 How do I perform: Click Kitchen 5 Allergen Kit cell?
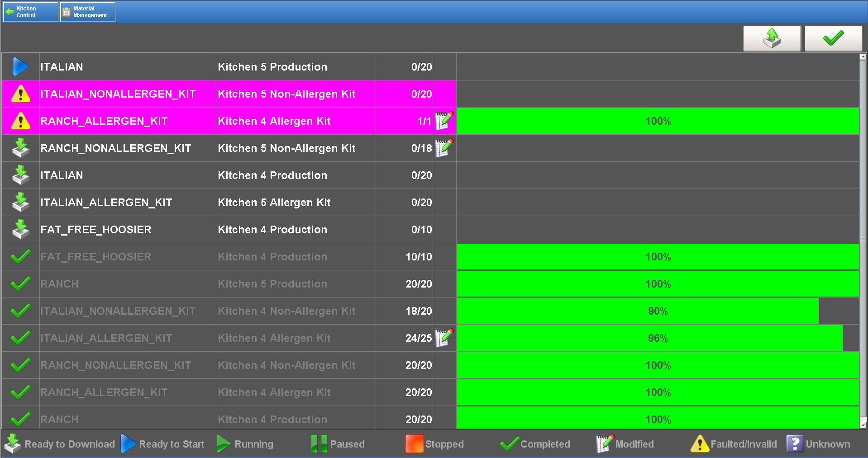coord(296,203)
